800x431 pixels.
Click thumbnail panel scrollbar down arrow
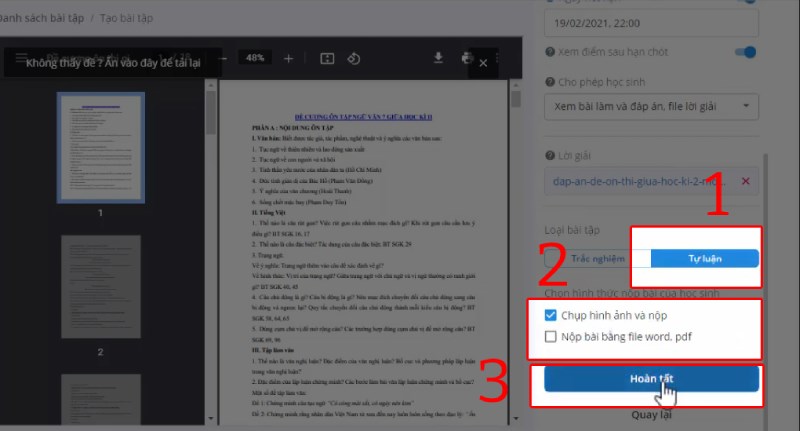point(211,419)
